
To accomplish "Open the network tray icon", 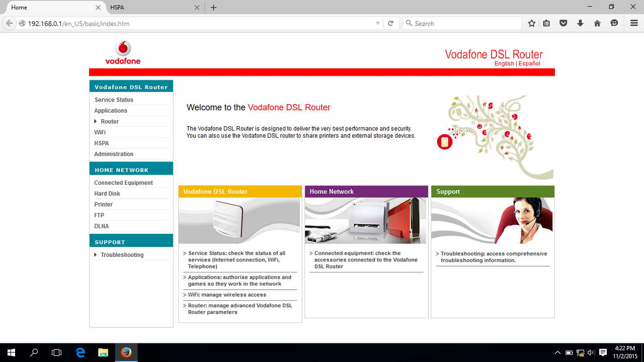I will (x=580, y=352).
